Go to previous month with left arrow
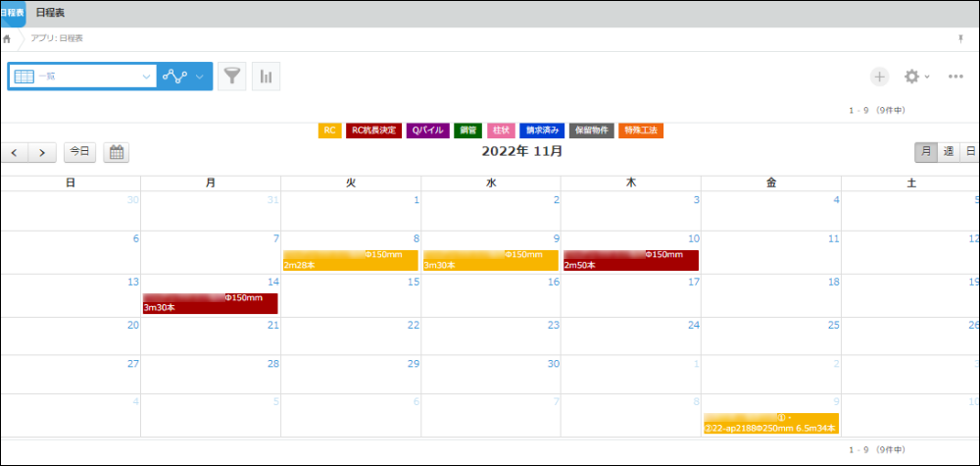The width and height of the screenshot is (980, 466). click(x=15, y=152)
